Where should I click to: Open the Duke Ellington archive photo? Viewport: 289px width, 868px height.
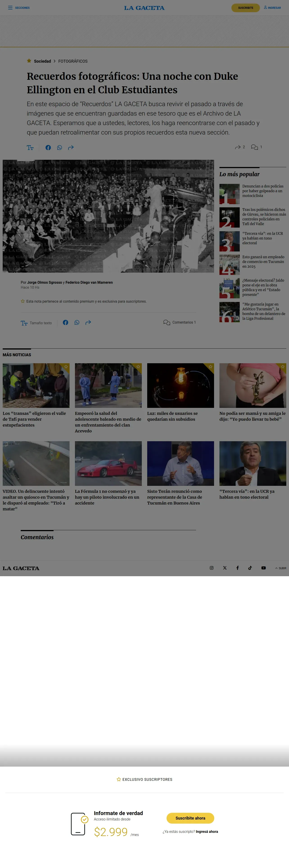tap(108, 216)
